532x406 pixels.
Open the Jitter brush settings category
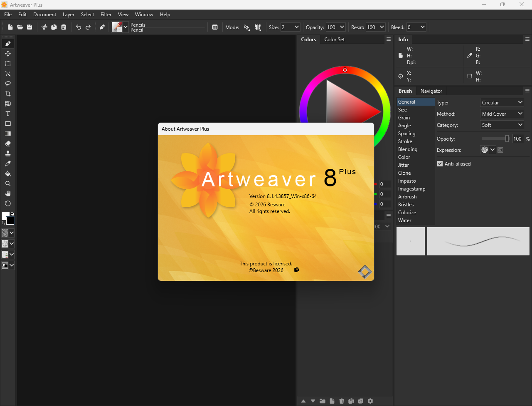pyautogui.click(x=416, y=165)
